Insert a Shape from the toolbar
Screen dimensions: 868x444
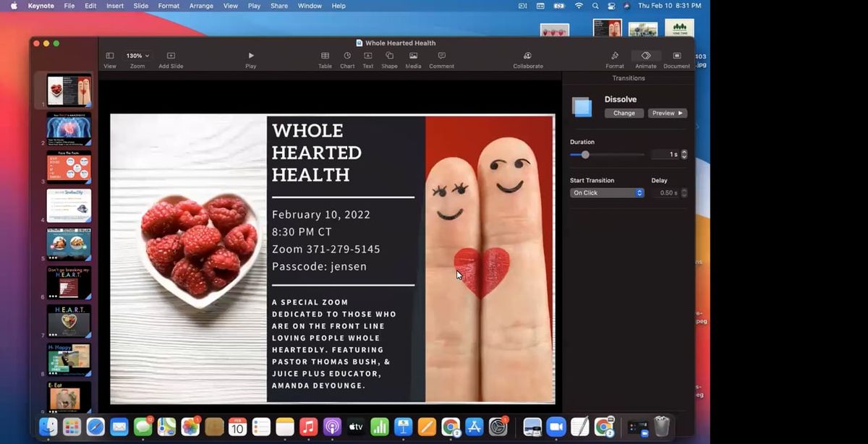point(389,60)
